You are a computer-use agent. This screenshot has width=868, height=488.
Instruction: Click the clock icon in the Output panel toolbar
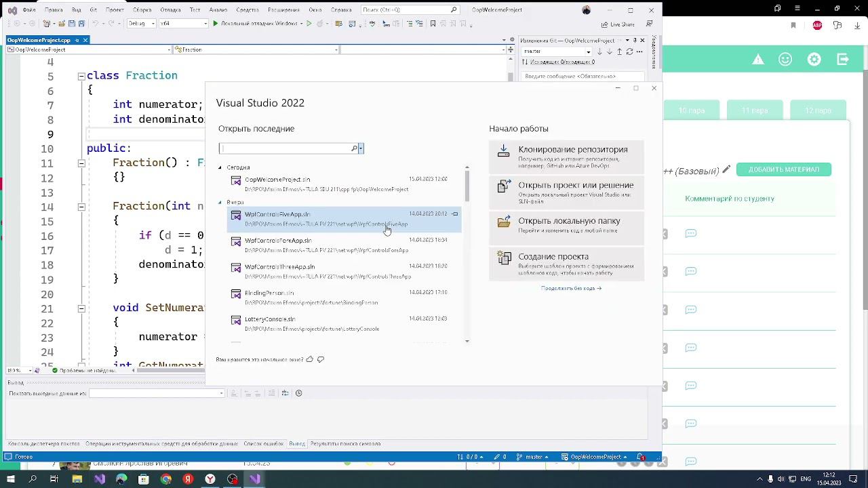[x=298, y=393]
